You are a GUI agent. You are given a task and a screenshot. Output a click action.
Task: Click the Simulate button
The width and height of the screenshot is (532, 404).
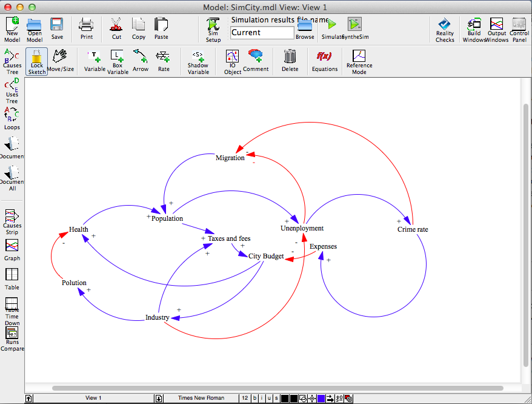[332, 29]
